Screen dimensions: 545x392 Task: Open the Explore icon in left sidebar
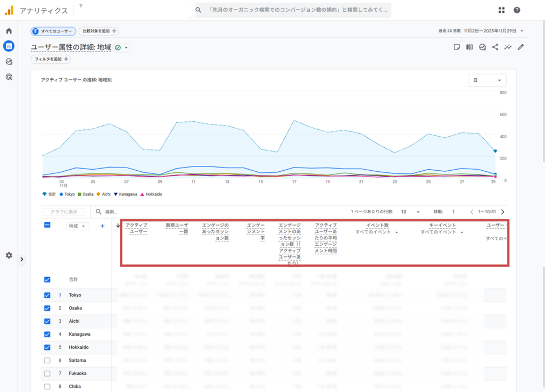(x=9, y=62)
